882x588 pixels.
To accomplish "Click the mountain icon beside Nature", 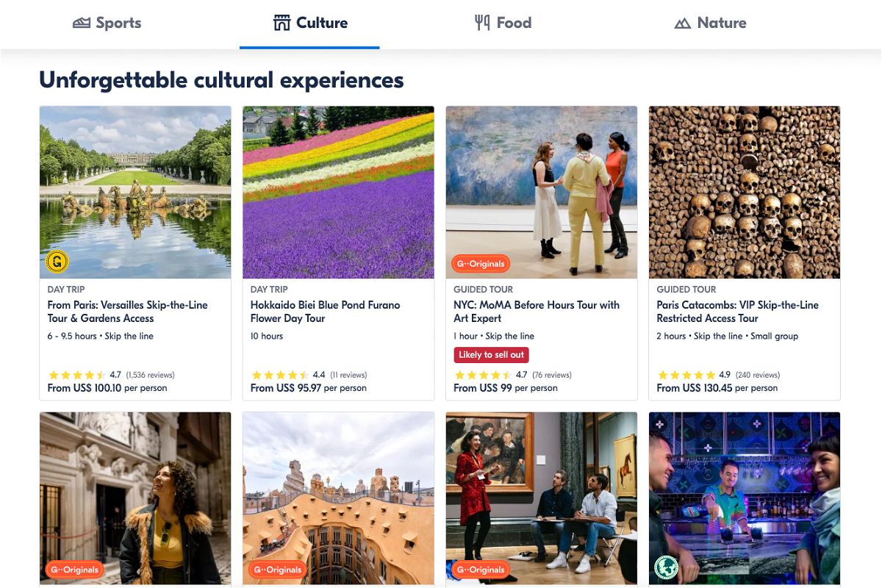I will [683, 24].
